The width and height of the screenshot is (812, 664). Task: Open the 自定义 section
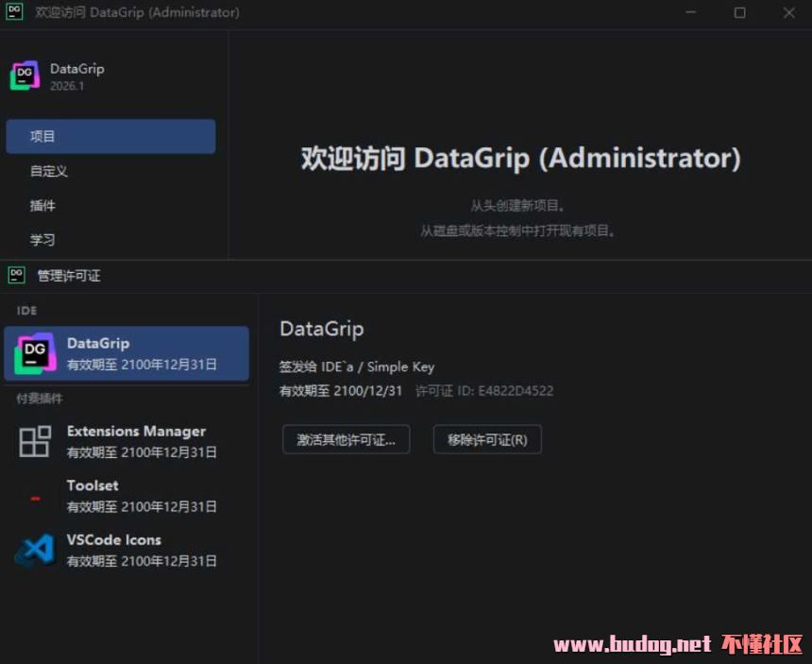(x=49, y=171)
